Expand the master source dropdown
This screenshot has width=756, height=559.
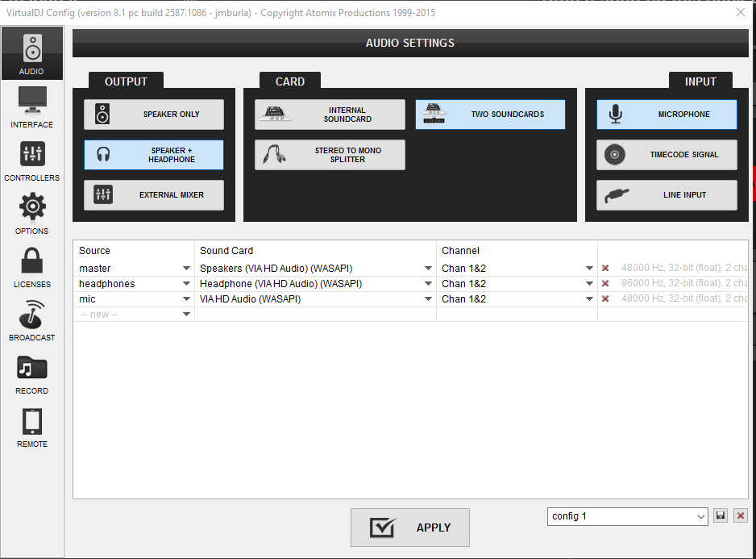(186, 269)
